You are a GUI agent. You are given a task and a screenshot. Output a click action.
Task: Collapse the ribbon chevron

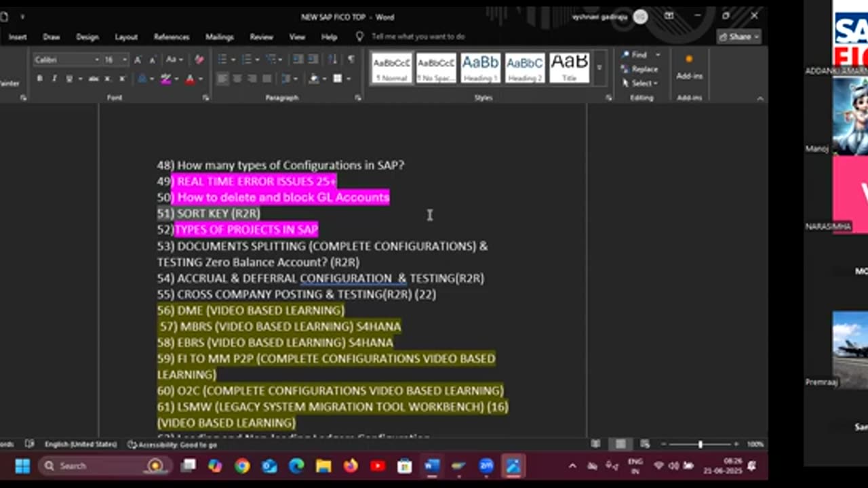759,98
